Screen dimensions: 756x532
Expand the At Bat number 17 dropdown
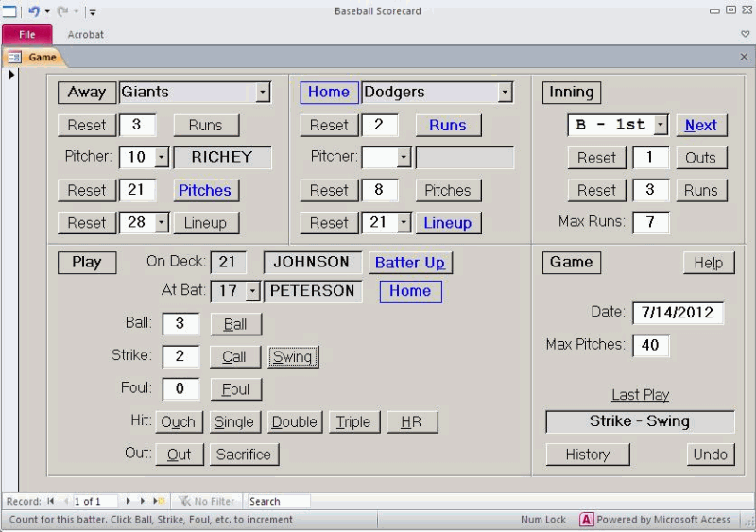point(252,291)
